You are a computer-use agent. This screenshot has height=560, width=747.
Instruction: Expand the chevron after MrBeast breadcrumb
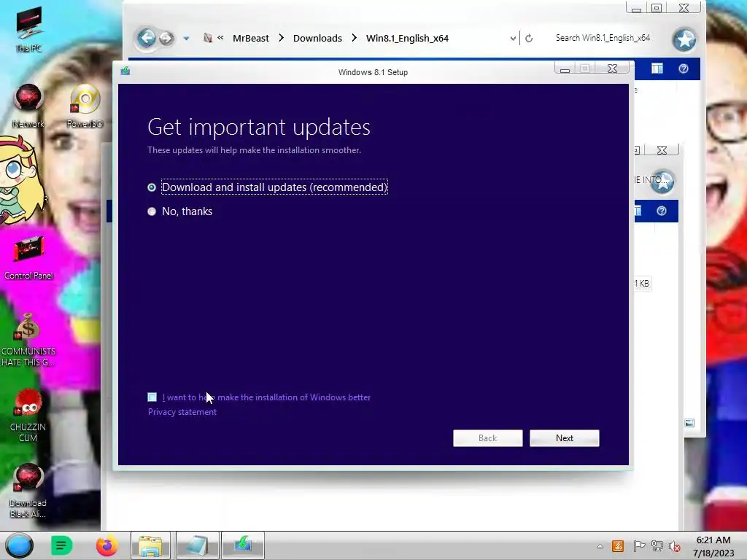[281, 38]
